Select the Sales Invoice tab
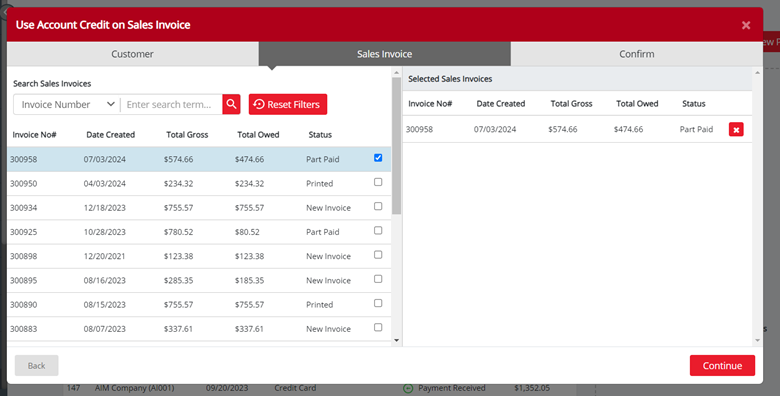Screen dimensions: 780x396 pyautogui.click(x=385, y=54)
